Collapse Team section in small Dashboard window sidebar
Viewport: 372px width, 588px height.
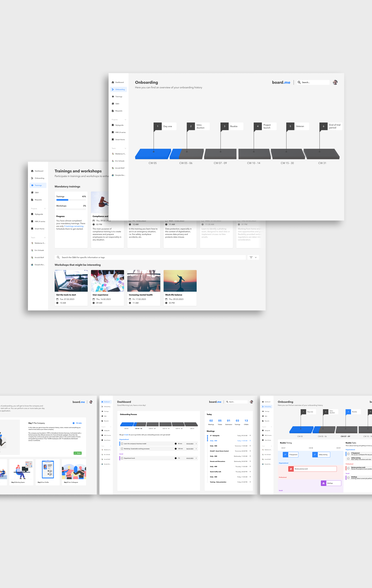point(111,446)
